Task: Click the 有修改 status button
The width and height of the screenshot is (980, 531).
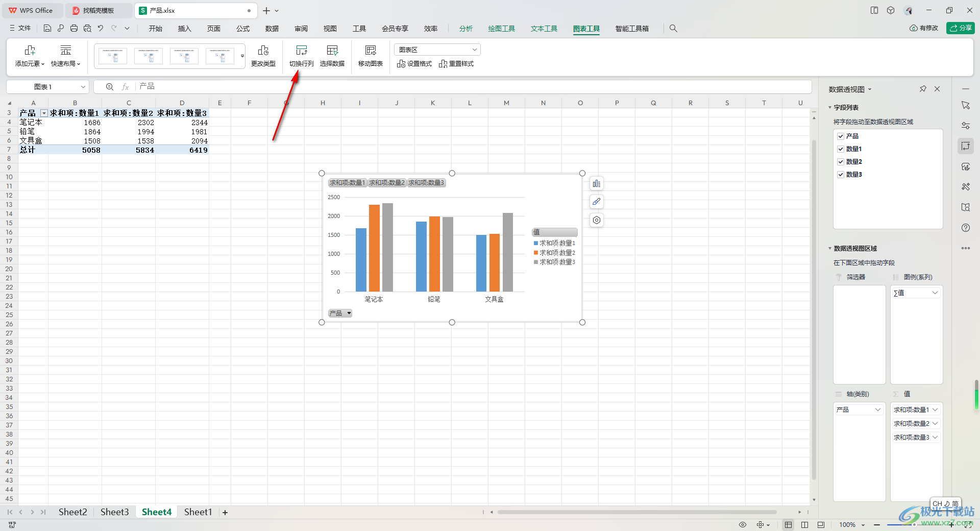Action: [924, 28]
